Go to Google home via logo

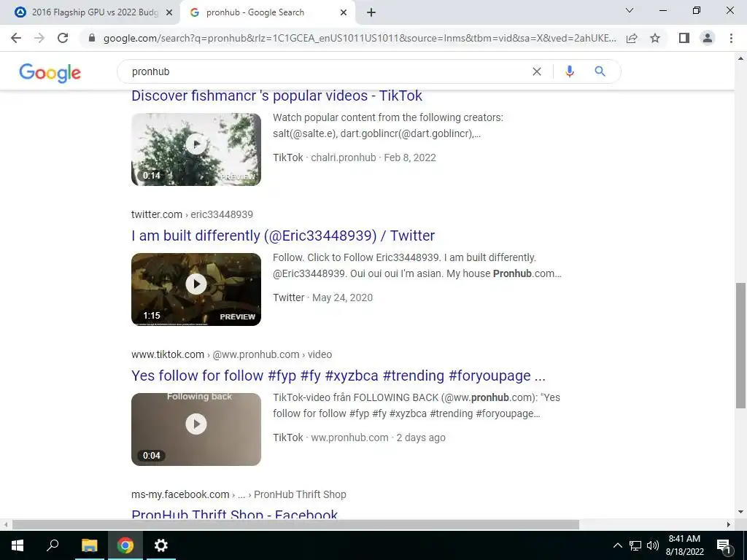pyautogui.click(x=50, y=72)
